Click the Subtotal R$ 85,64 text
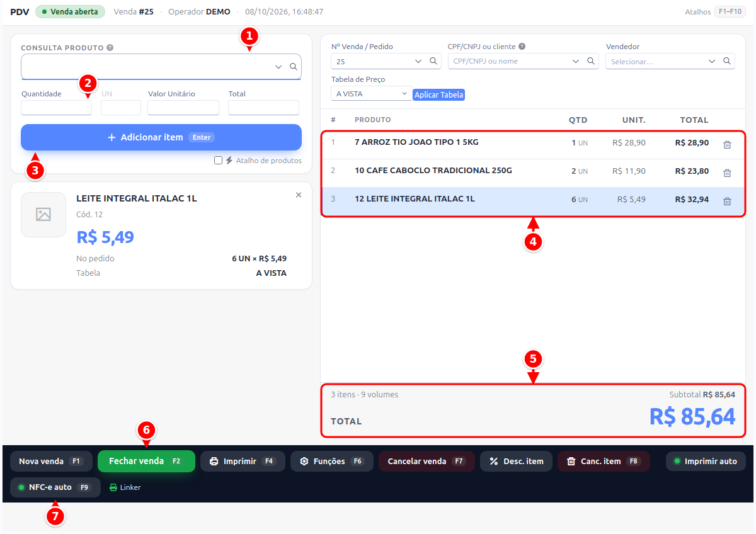756x534 pixels. coord(702,394)
